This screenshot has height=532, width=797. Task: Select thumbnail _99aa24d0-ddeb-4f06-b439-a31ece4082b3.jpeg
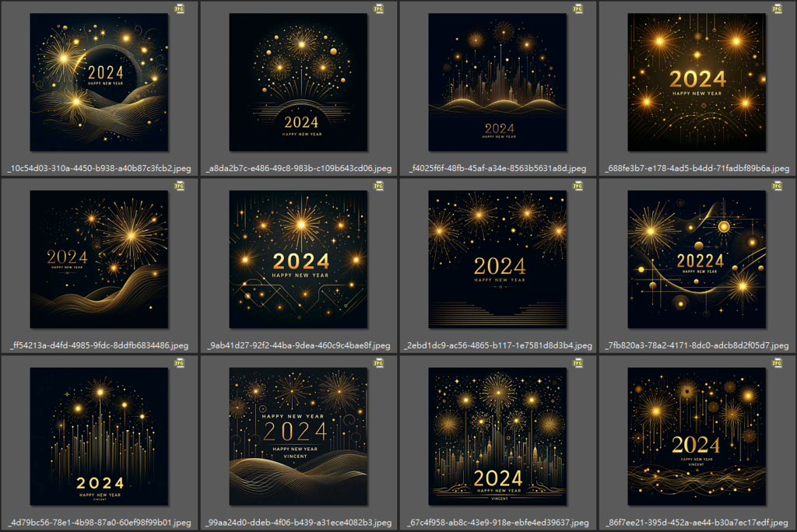(x=298, y=437)
